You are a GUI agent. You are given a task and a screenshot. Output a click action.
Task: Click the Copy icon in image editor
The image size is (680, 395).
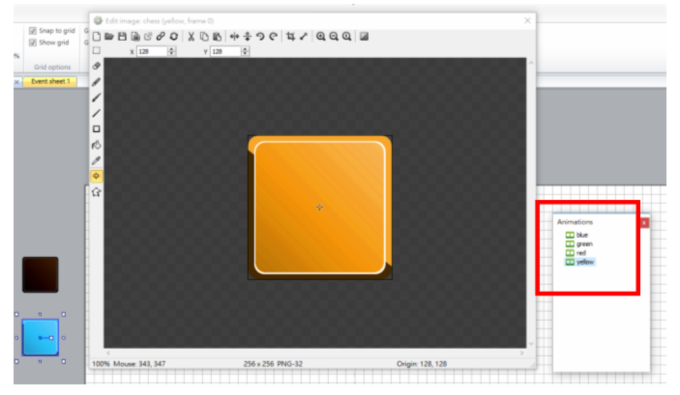point(204,36)
